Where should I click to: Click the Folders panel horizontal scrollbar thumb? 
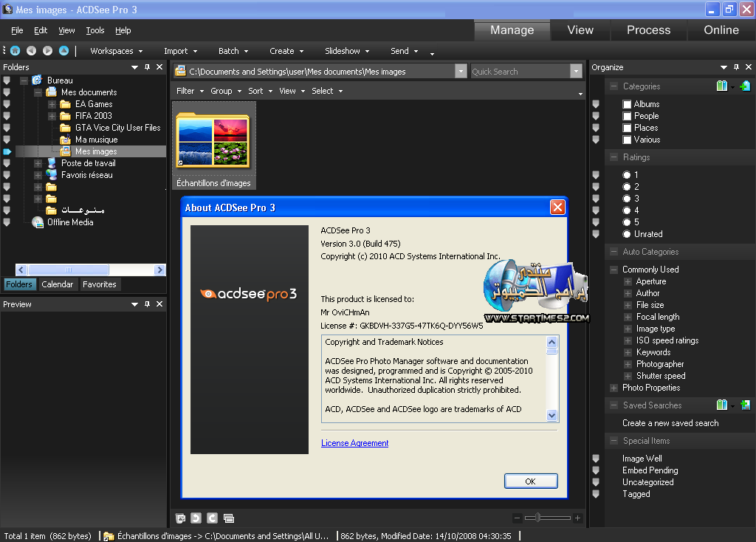point(69,270)
